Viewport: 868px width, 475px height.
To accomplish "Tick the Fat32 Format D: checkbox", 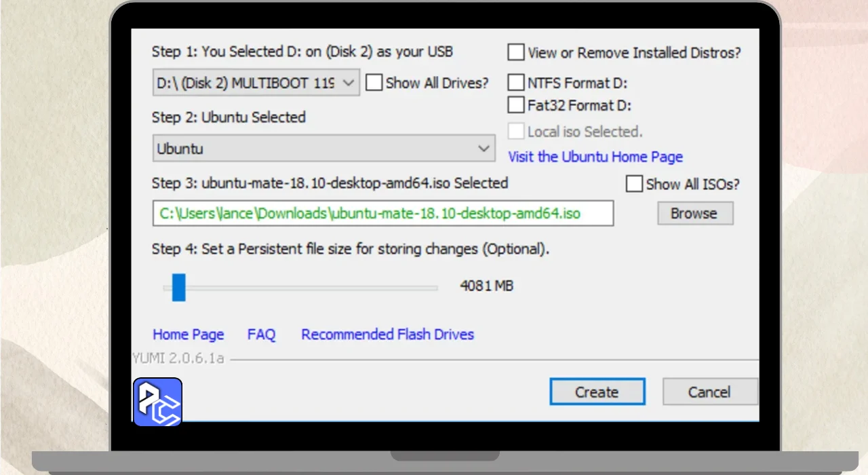I will coord(516,105).
